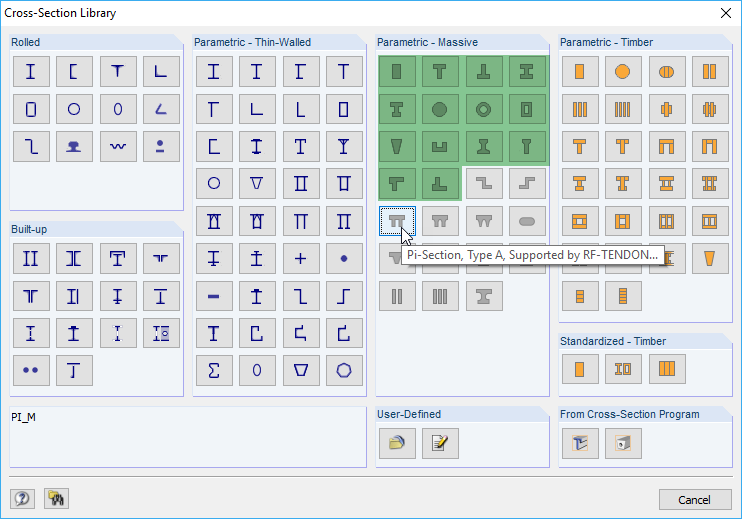
Task: Import section from SHAPE-THIN program icon
Action: tap(580, 443)
